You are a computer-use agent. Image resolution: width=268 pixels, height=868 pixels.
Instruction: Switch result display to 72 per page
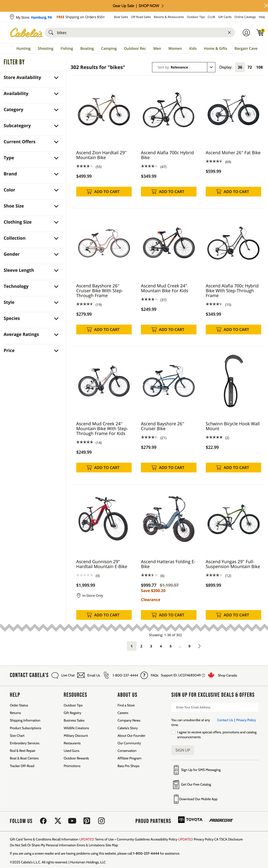[249, 67]
